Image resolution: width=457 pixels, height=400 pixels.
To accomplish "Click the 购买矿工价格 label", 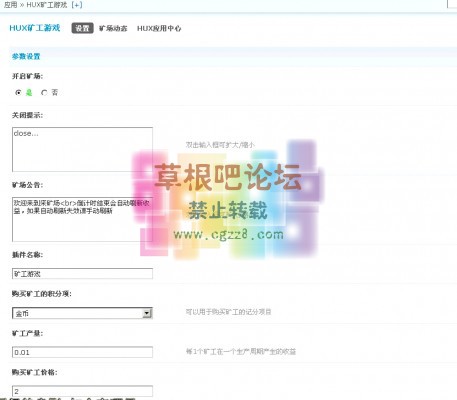I will 34,372.
